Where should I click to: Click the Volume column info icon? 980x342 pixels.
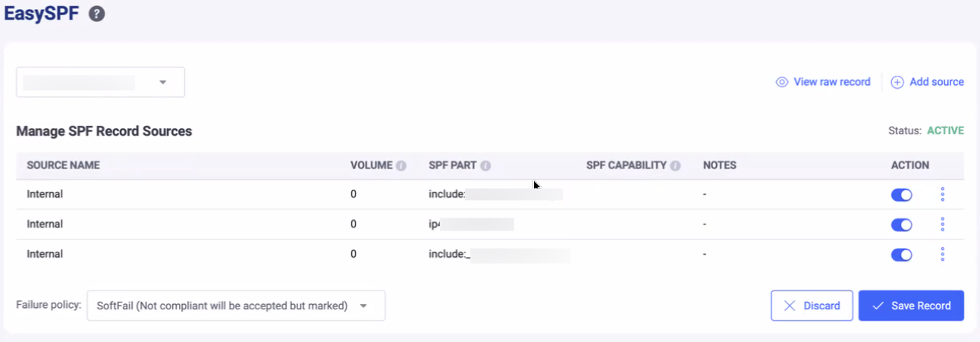click(x=400, y=165)
